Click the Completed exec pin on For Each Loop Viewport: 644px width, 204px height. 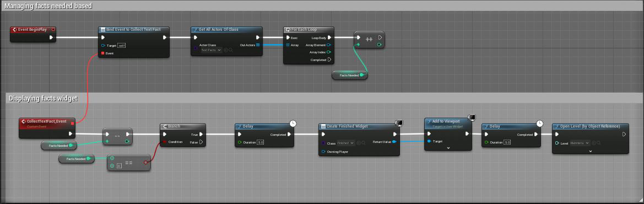coord(329,59)
